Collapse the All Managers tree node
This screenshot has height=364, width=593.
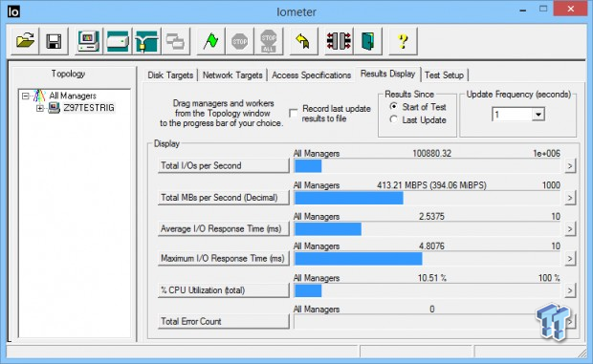click(25, 96)
